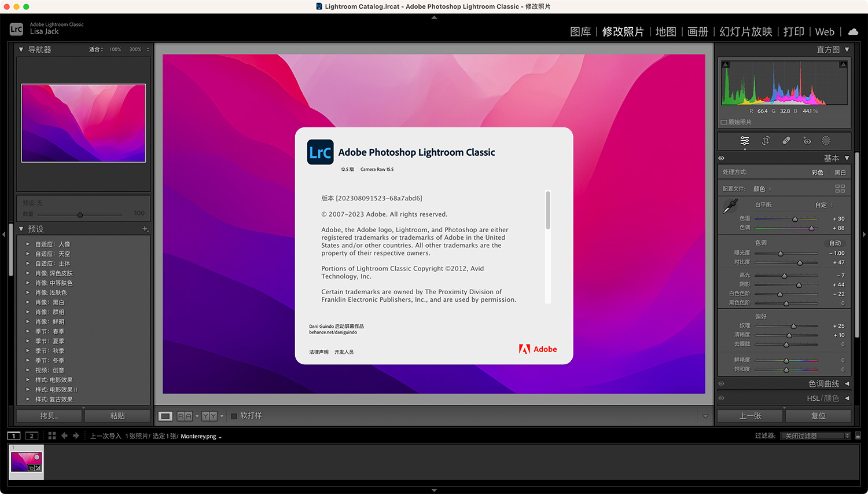Image resolution: width=868 pixels, height=494 pixels.
Task: Switch to Loupe view in toolbar
Action: [165, 416]
